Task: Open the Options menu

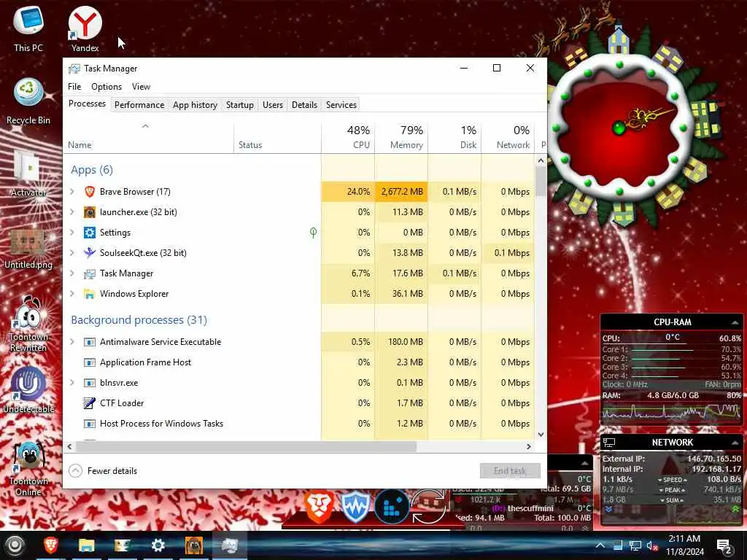Action: [x=107, y=87]
